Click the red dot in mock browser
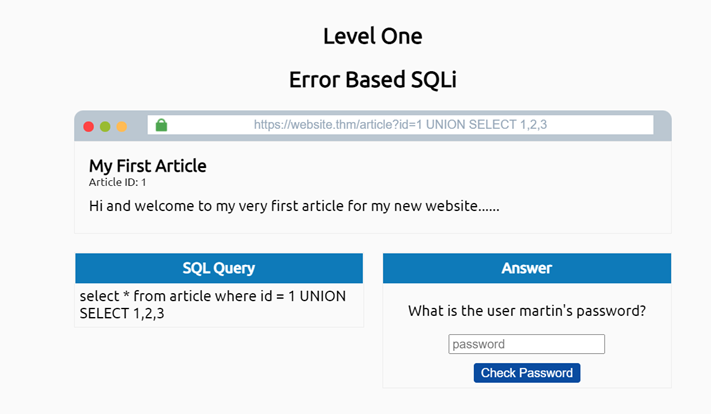The height and width of the screenshot is (414, 711). pyautogui.click(x=88, y=127)
